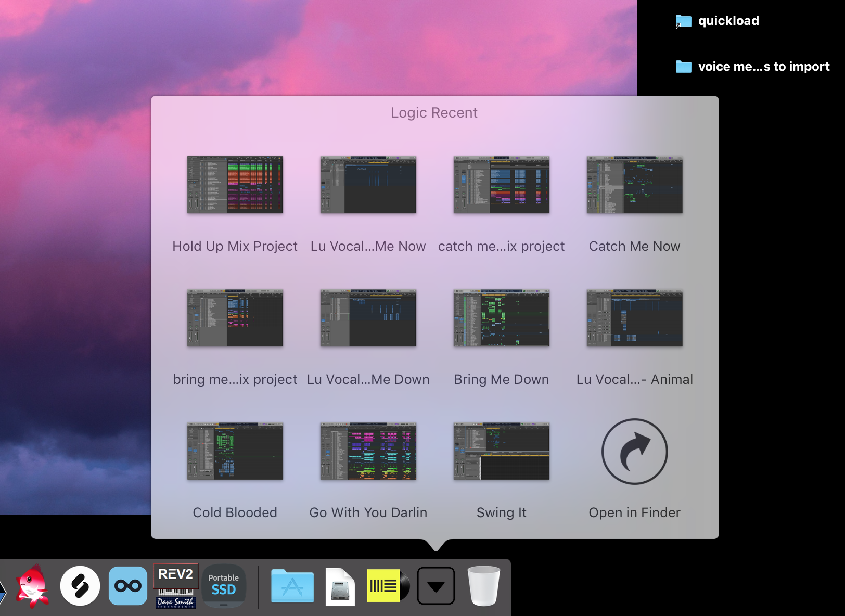Open the Catch Me Now project thumbnail
This screenshot has width=845, height=616.
tap(635, 185)
